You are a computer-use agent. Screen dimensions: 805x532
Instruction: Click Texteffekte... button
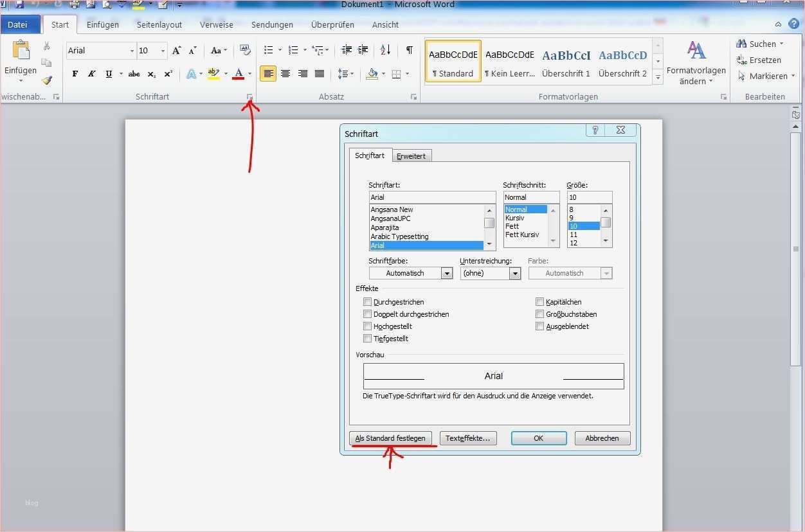tap(467, 438)
